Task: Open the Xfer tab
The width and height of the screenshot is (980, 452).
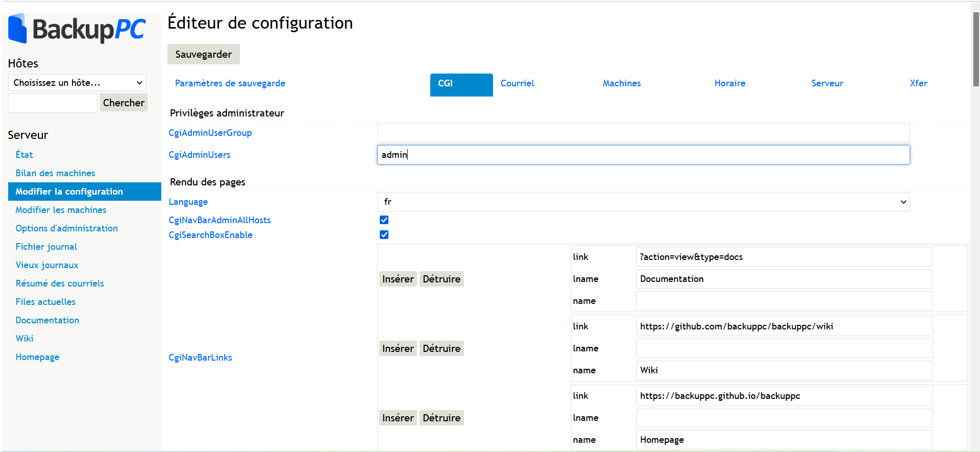Action: coord(918,83)
